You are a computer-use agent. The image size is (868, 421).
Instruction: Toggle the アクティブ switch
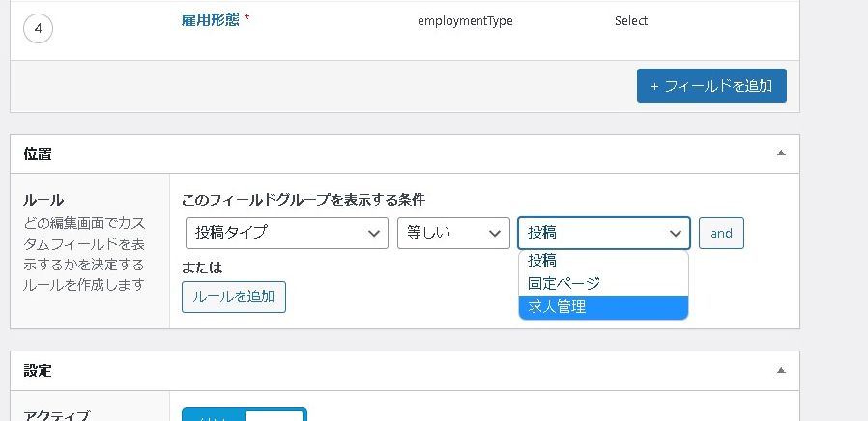244,415
